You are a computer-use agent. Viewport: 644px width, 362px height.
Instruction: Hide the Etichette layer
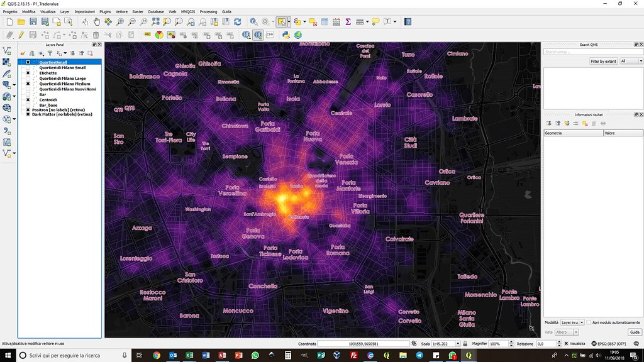28,73
